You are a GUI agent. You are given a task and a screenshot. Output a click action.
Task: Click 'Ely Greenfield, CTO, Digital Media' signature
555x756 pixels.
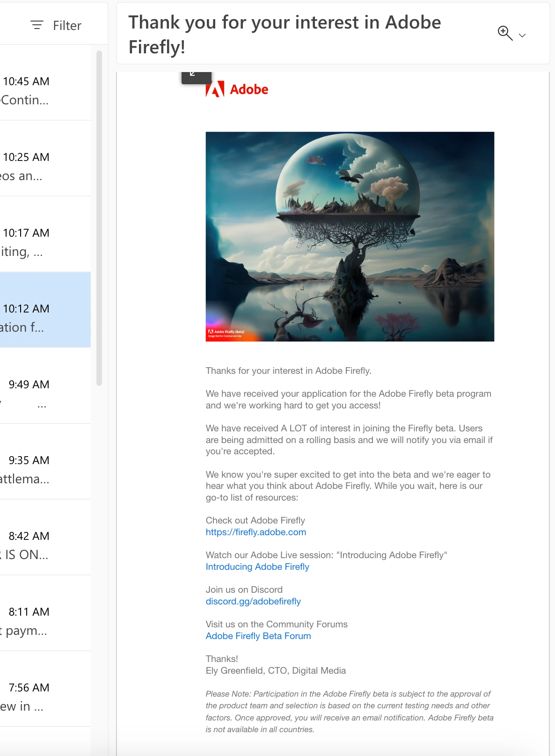click(276, 670)
